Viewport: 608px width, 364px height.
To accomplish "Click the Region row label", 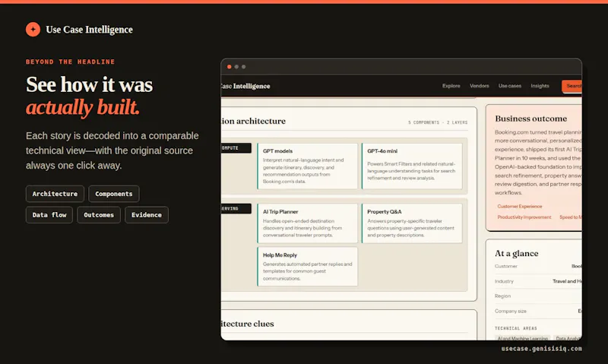I will point(502,296).
